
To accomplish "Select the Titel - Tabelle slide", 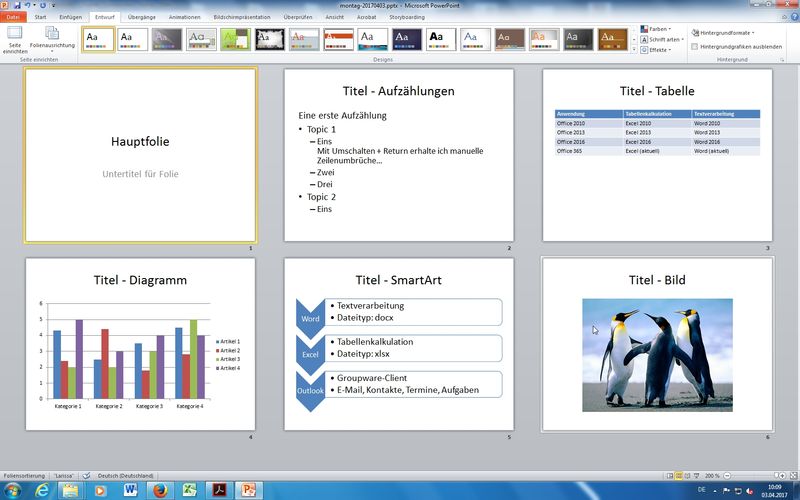I will tap(657, 155).
